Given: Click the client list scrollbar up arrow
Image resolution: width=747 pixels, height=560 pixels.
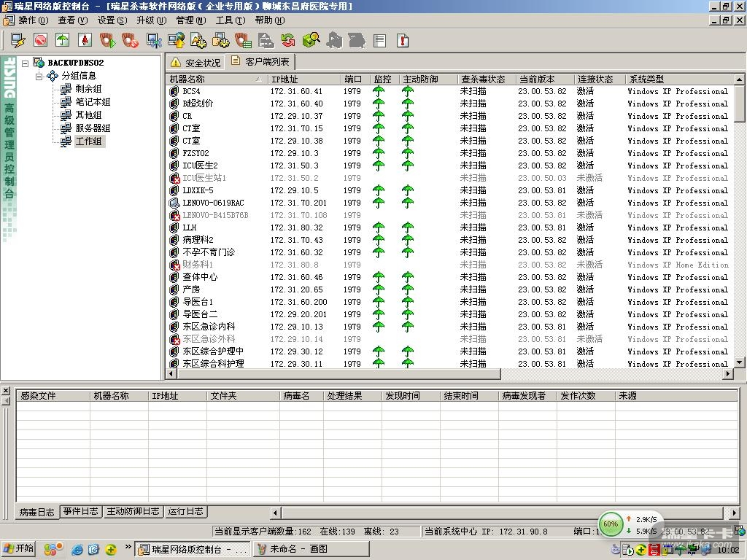Looking at the screenshot, I should pos(740,79).
